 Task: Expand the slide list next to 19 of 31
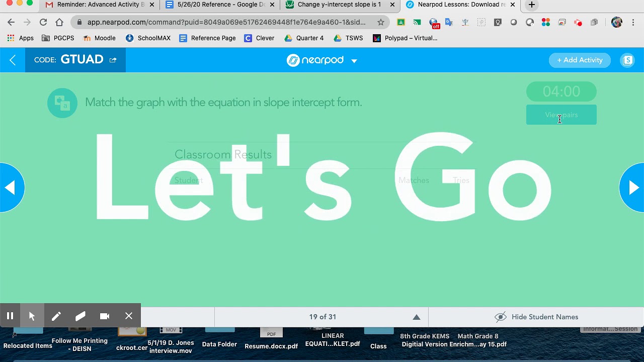click(416, 317)
